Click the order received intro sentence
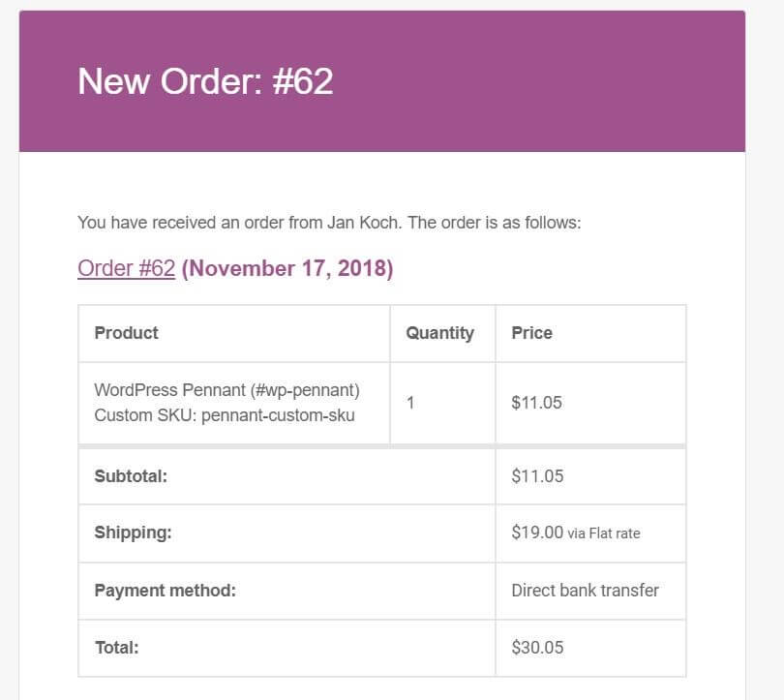 pyautogui.click(x=329, y=223)
